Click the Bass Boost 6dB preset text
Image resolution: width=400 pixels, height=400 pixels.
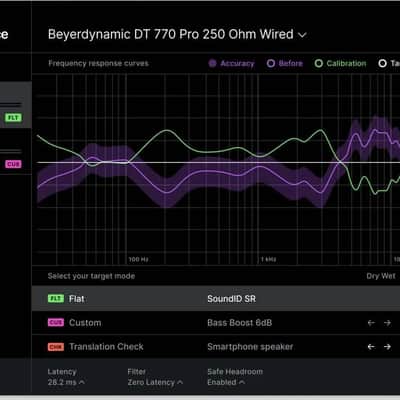(240, 323)
